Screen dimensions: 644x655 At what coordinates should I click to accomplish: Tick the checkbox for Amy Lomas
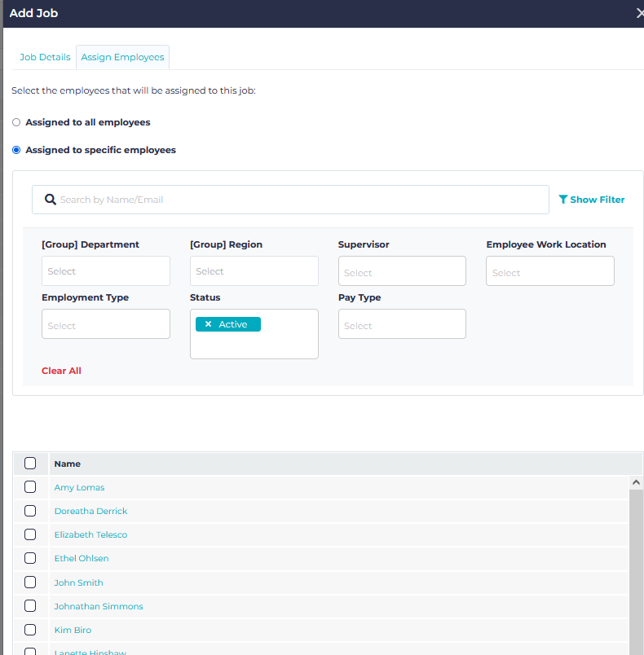(x=30, y=487)
